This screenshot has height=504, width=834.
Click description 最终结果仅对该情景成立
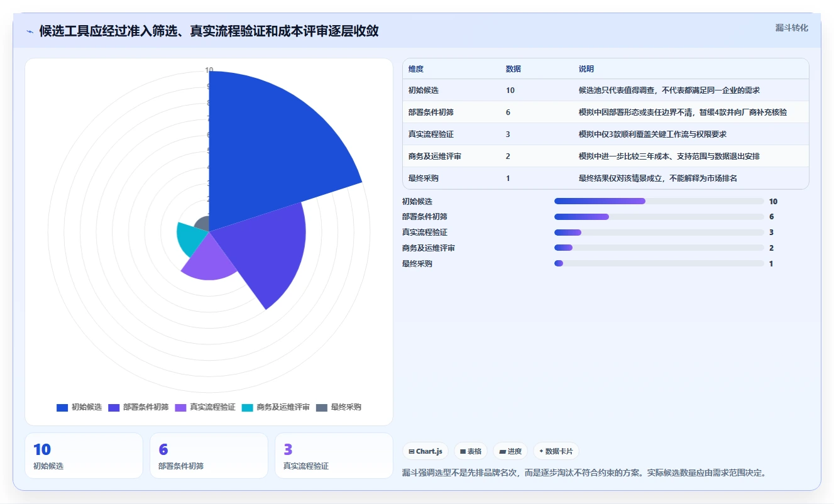[x=658, y=178]
